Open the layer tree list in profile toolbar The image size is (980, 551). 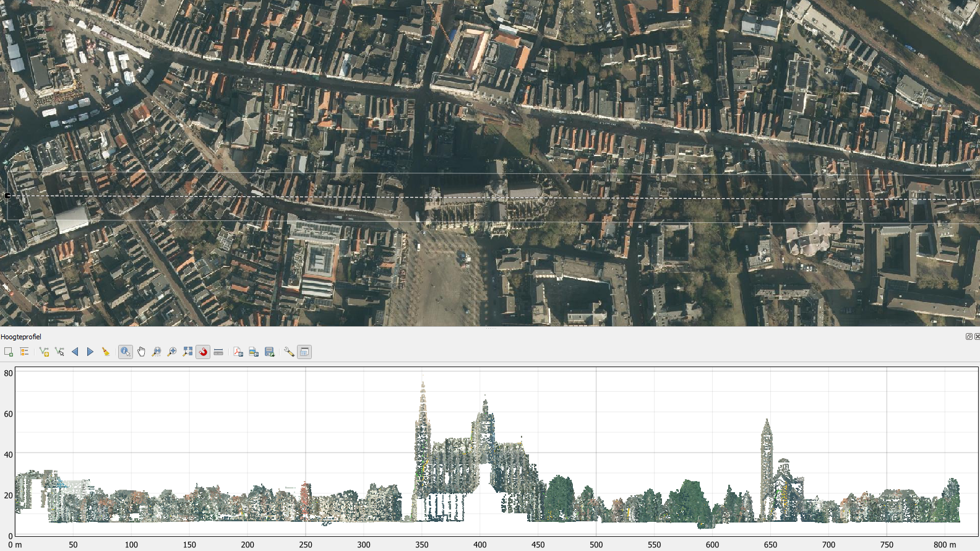[25, 352]
